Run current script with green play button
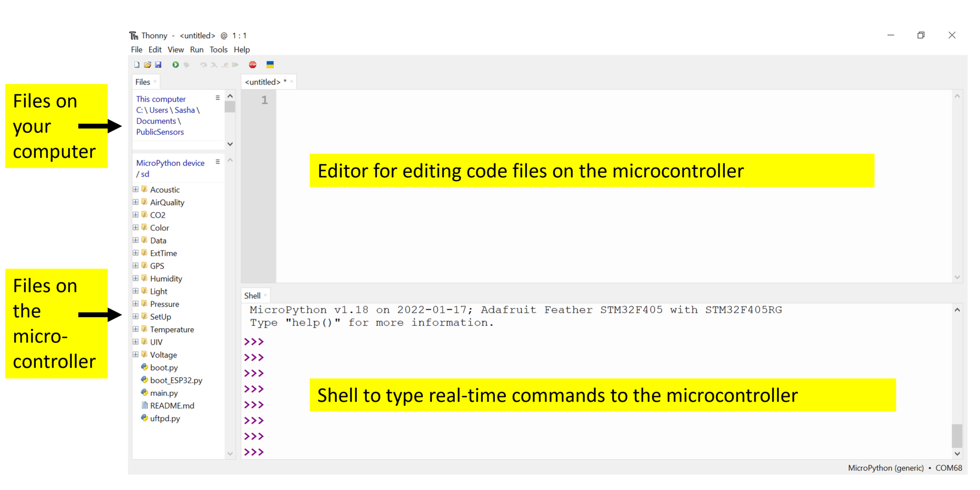 [x=176, y=65]
